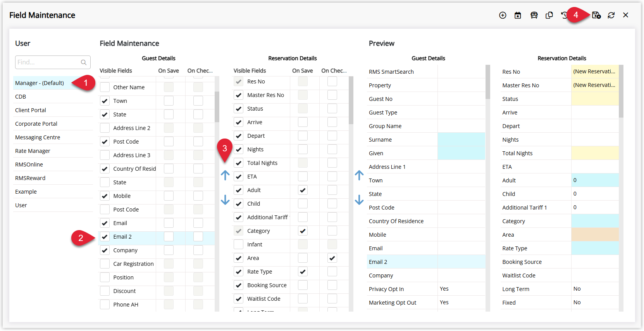The width and height of the screenshot is (644, 331).
Task: Uncheck the Town visible field checkbox
Action: pos(105,101)
